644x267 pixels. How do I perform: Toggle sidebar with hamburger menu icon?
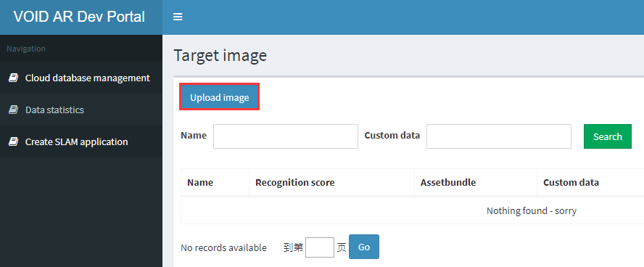point(178,17)
